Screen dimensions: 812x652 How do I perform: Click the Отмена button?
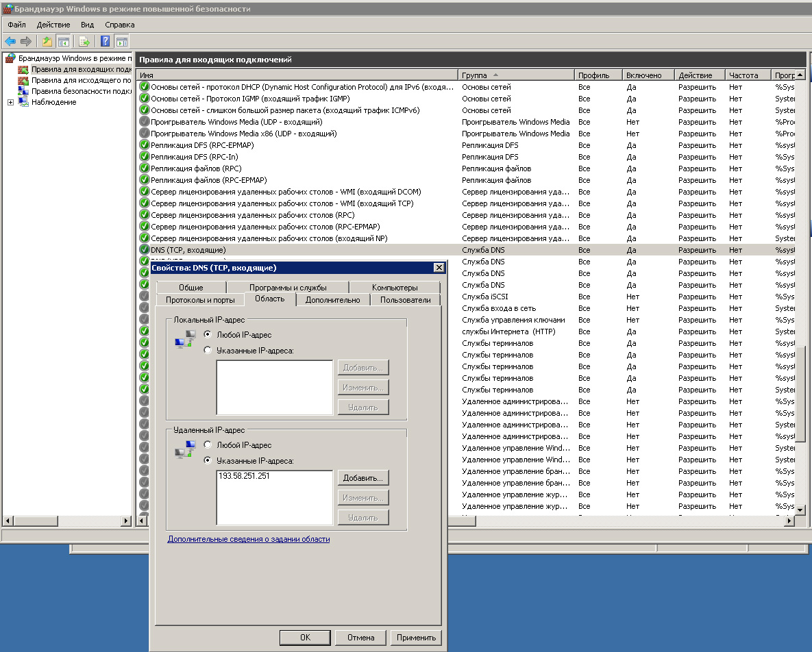[x=361, y=638]
